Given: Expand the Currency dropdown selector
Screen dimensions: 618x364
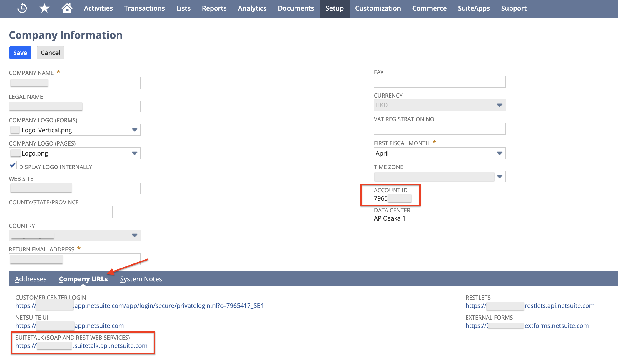Looking at the screenshot, I should [x=500, y=105].
